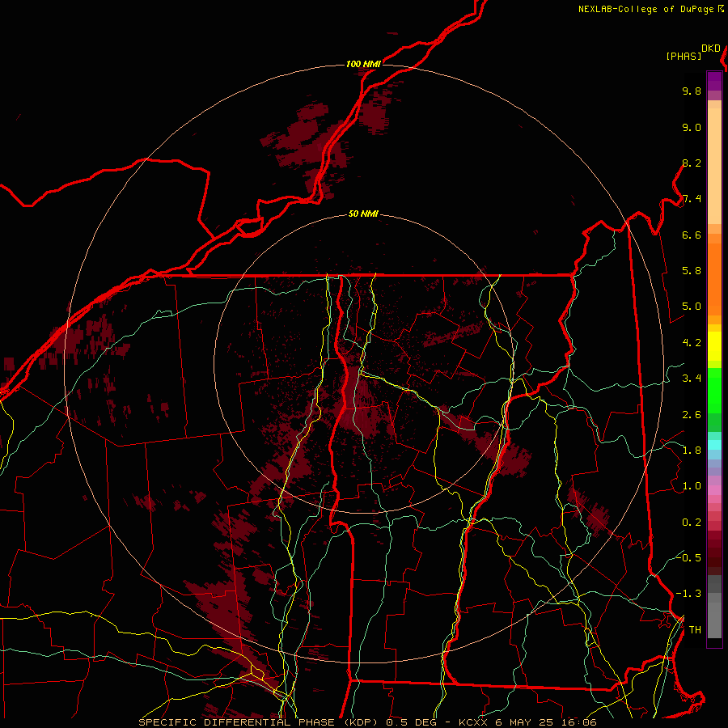Click the 6.6 value on color scale
The image size is (728, 728).
692,235
